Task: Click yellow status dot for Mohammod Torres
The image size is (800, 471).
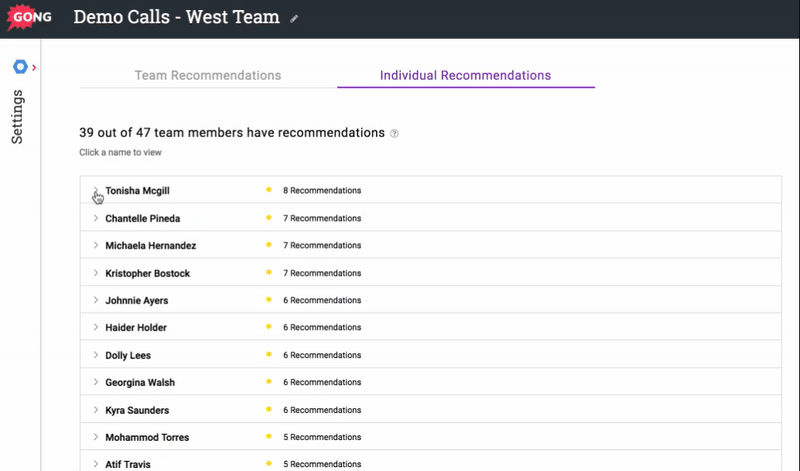Action: (268, 437)
